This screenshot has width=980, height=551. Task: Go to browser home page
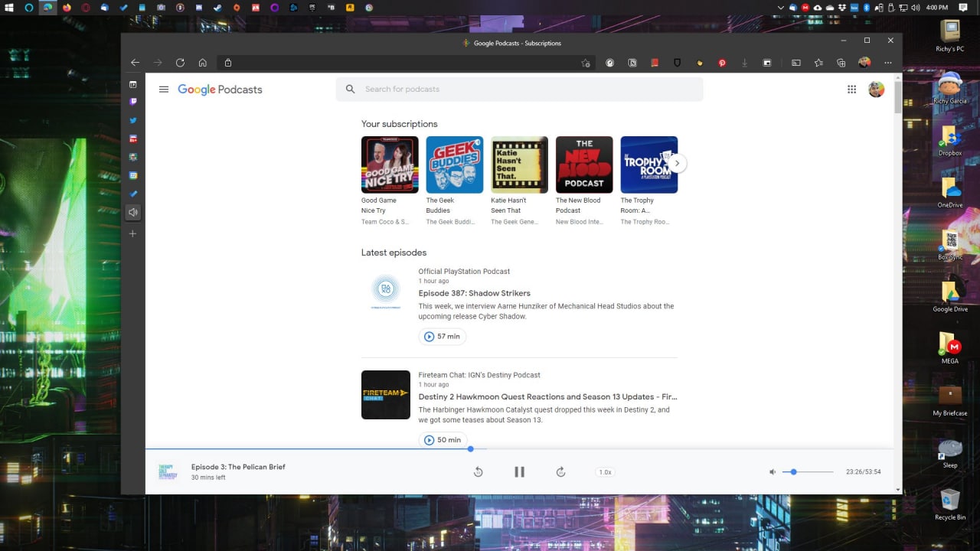[x=202, y=63]
